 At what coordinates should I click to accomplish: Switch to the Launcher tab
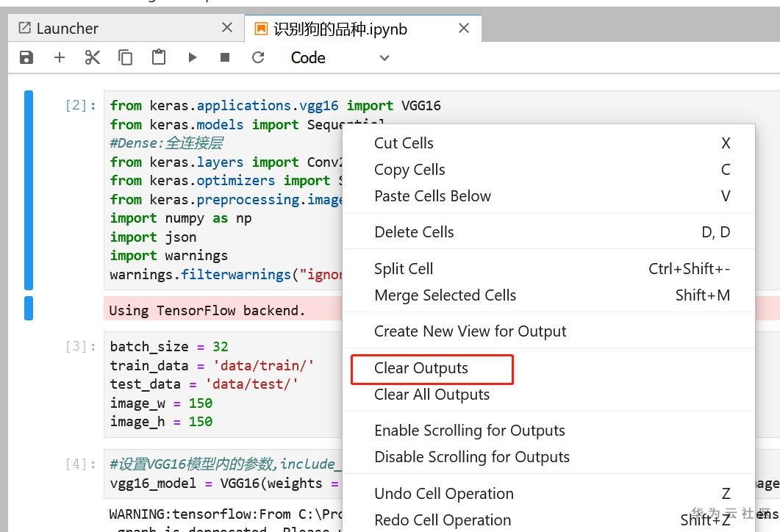pos(68,29)
